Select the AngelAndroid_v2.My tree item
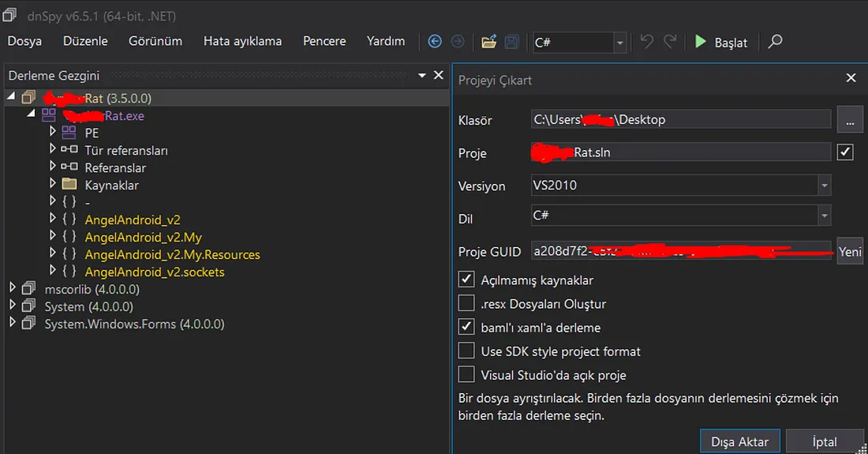The image size is (868, 454). (x=144, y=237)
